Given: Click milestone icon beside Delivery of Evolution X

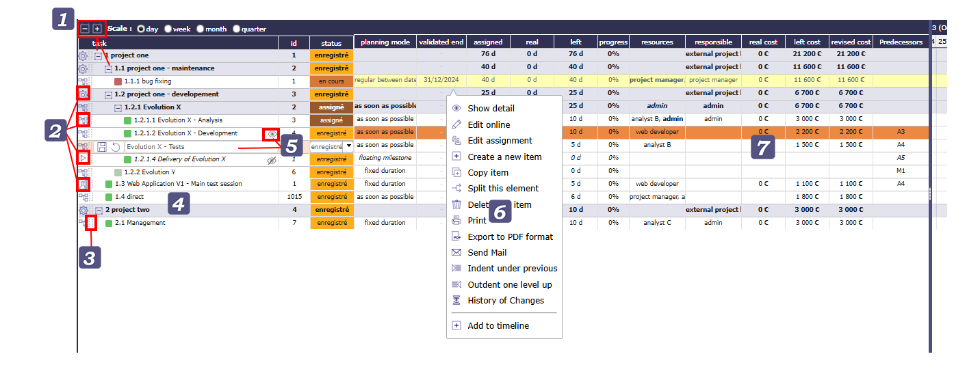Looking at the screenshot, I should click(83, 159).
